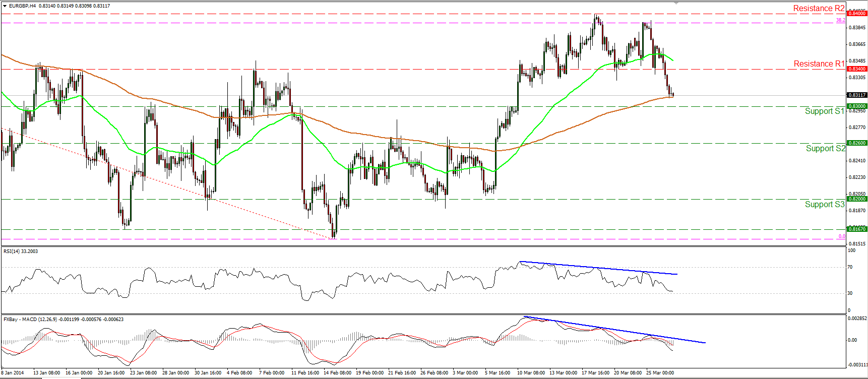Screen dimensions: 868x379
Task: Click the green 0.81670 price tag
Action: pos(857,229)
